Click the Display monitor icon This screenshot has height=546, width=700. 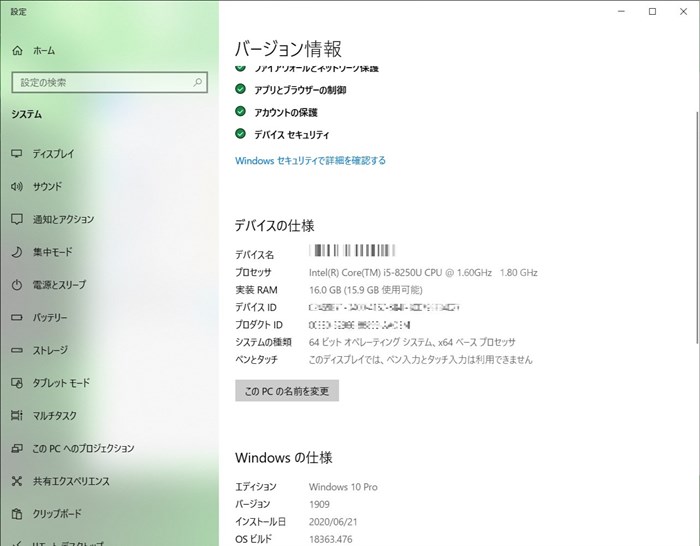click(x=17, y=154)
